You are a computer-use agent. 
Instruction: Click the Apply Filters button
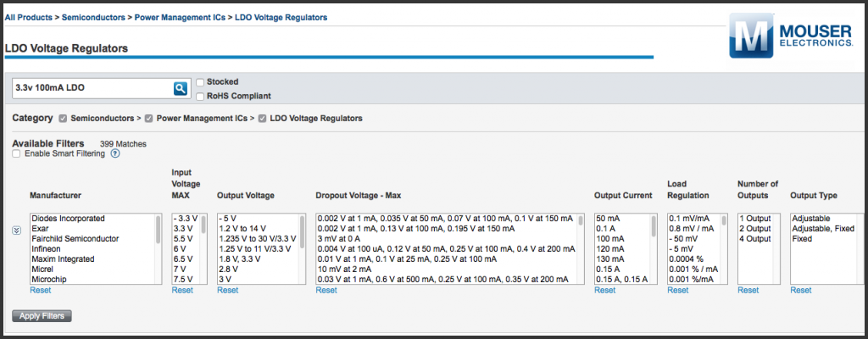(42, 316)
